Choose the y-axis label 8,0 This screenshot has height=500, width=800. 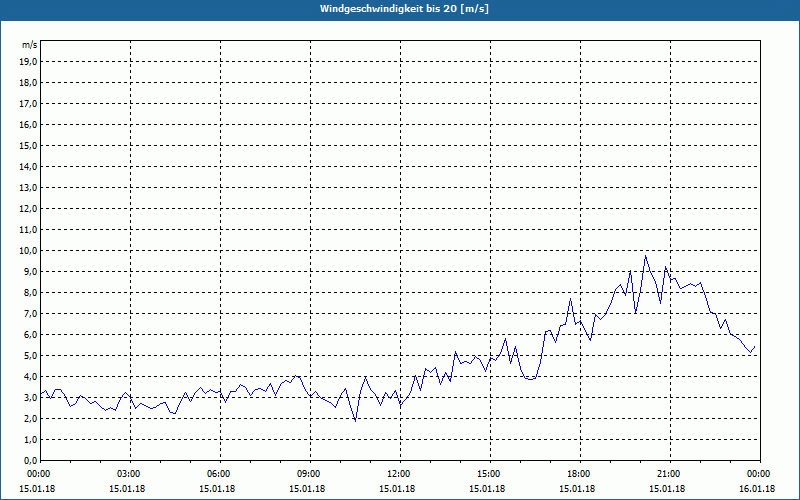coord(30,292)
